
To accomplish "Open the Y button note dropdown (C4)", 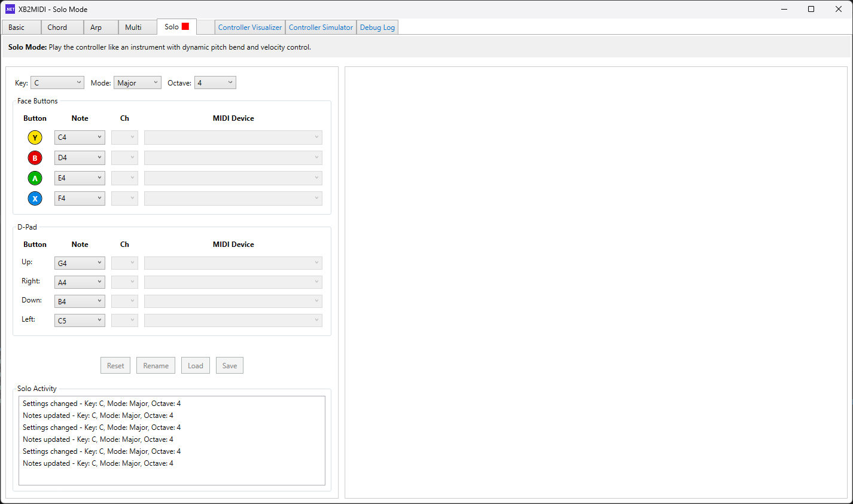I will pos(80,138).
